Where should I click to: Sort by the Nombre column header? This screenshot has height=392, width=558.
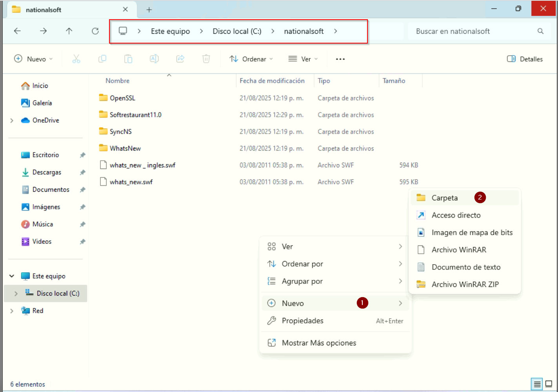pyautogui.click(x=117, y=81)
